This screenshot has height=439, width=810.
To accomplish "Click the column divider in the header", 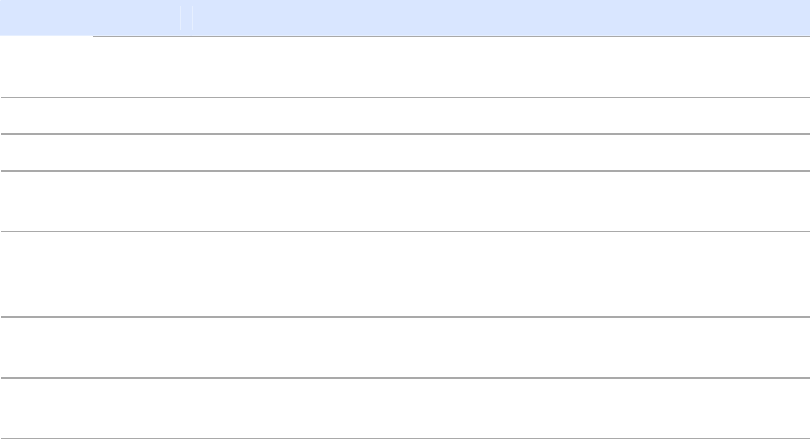I will tap(182, 18).
